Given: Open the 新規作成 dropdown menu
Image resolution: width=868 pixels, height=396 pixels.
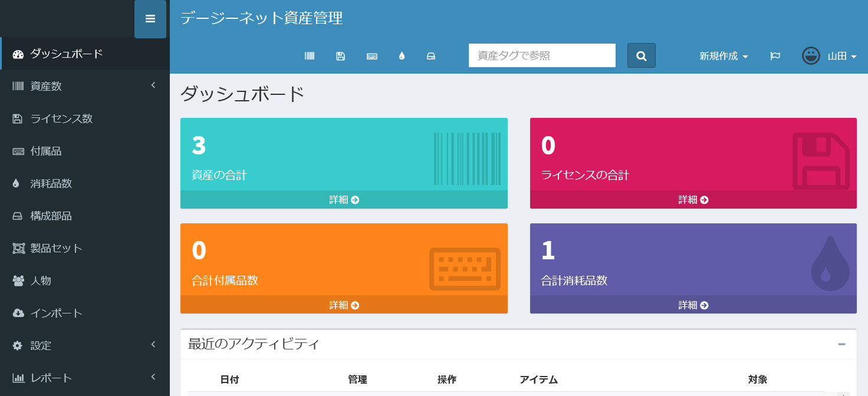Looking at the screenshot, I should coord(724,56).
